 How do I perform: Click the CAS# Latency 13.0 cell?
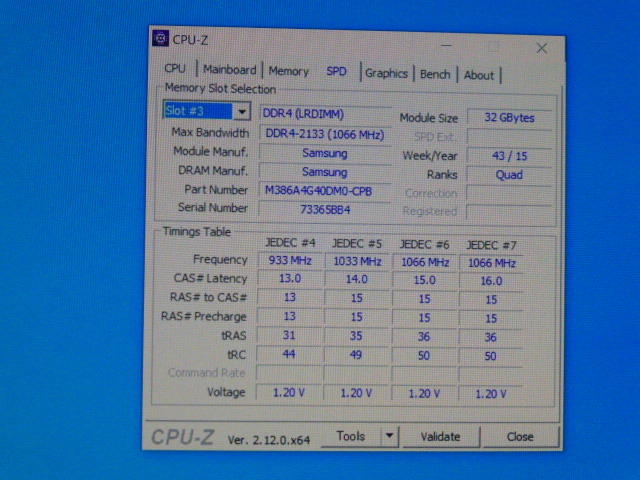[290, 279]
